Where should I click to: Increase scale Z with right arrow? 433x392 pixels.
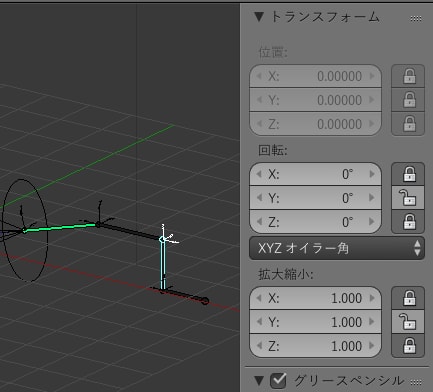point(372,346)
